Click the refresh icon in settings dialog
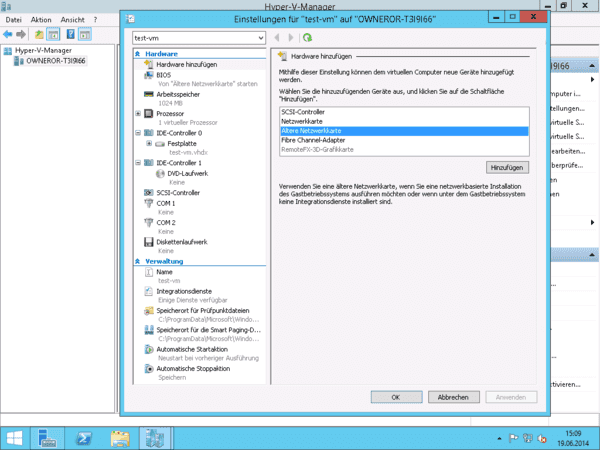 tap(307, 38)
